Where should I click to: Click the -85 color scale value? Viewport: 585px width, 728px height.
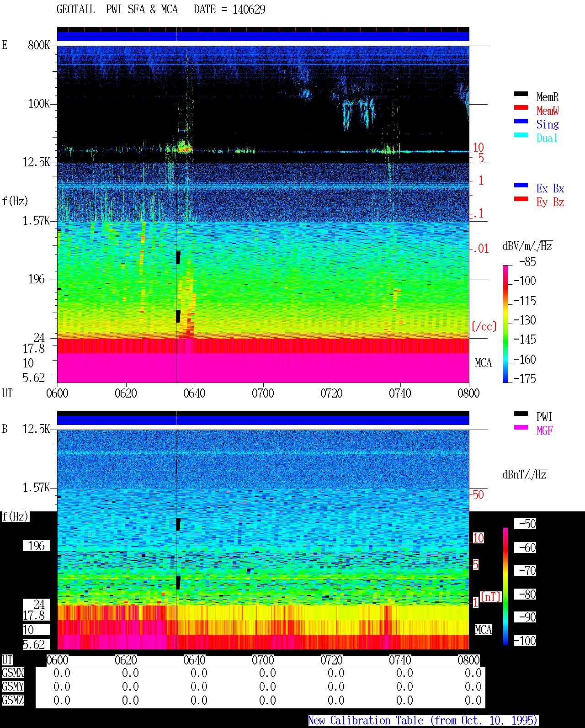point(528,262)
